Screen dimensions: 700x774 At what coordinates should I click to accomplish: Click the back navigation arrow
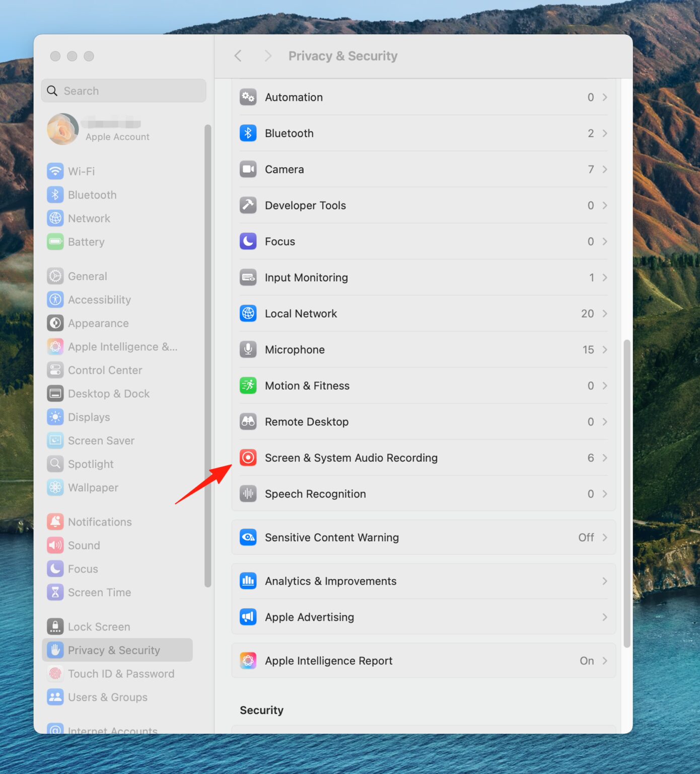(x=238, y=56)
